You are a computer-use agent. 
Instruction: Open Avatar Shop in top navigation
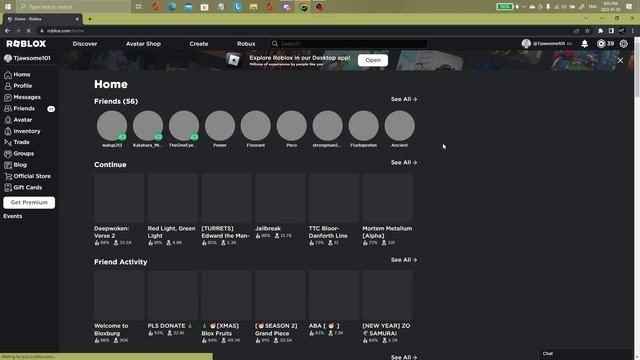[x=143, y=44]
